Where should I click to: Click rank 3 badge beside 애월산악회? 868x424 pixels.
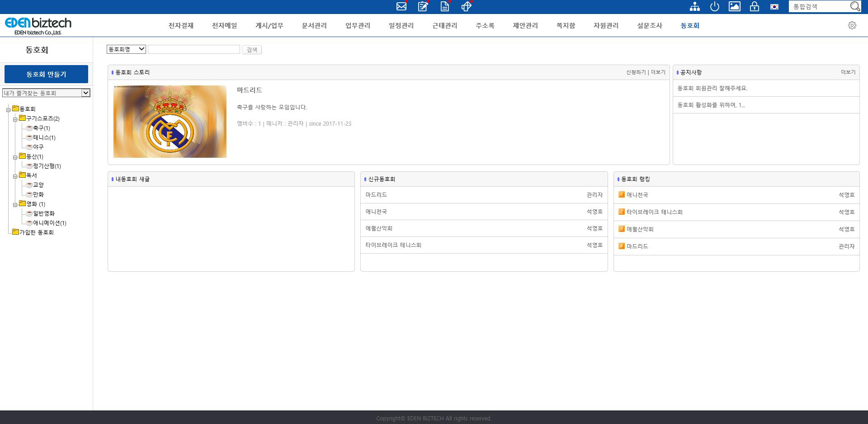pos(622,229)
